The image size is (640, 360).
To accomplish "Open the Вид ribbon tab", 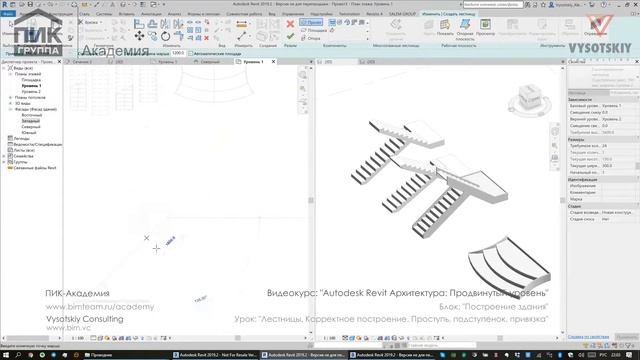I will coord(272,14).
